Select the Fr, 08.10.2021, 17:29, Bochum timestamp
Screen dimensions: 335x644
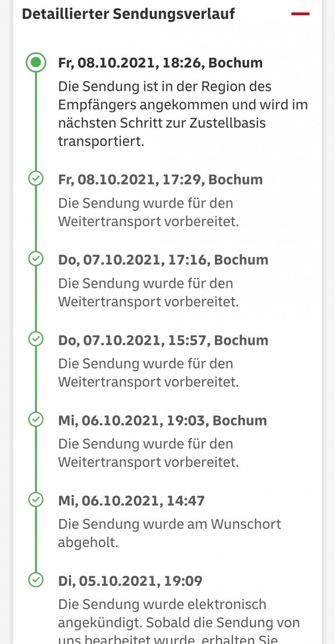pyautogui.click(x=160, y=180)
